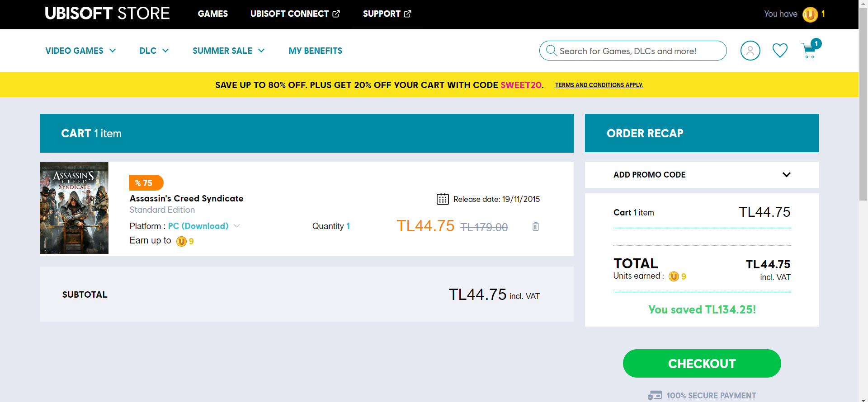Open the Terms and Conditions Apply link
868x402 pixels.
pyautogui.click(x=599, y=85)
